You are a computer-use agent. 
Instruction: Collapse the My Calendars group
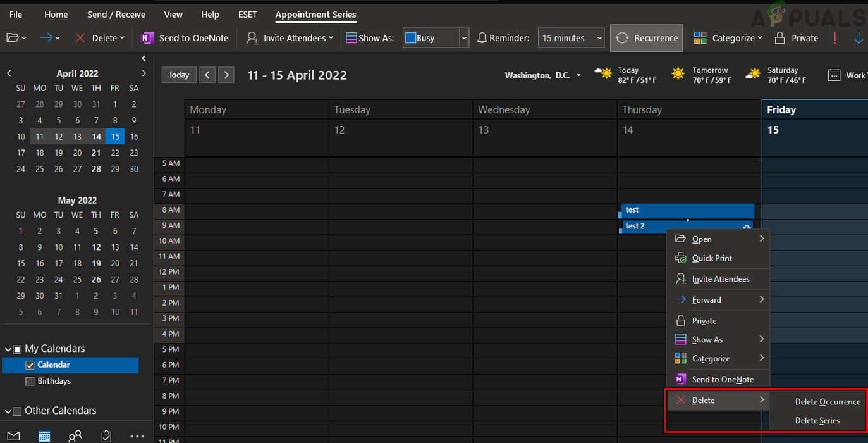[x=8, y=349]
